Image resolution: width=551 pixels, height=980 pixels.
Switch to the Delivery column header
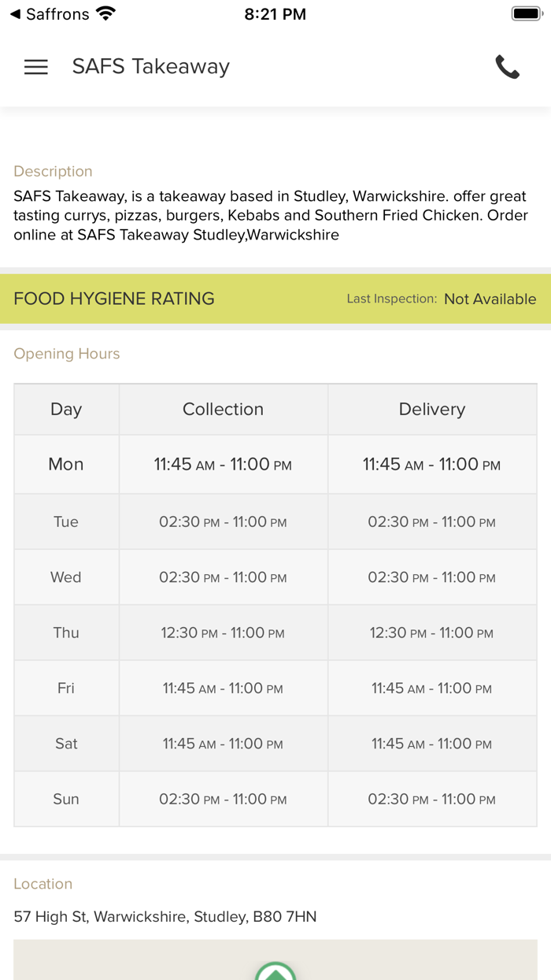431,409
